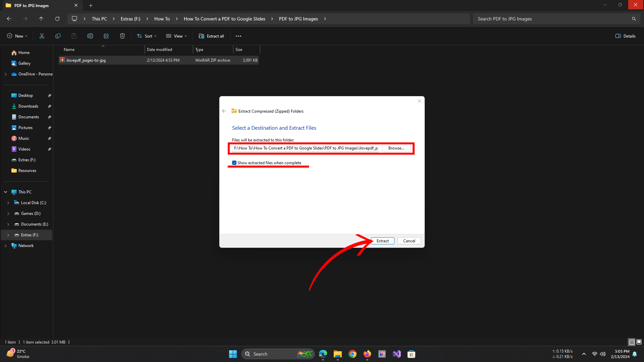Click the Browse... button
This screenshot has width=644, height=362.
[396, 148]
